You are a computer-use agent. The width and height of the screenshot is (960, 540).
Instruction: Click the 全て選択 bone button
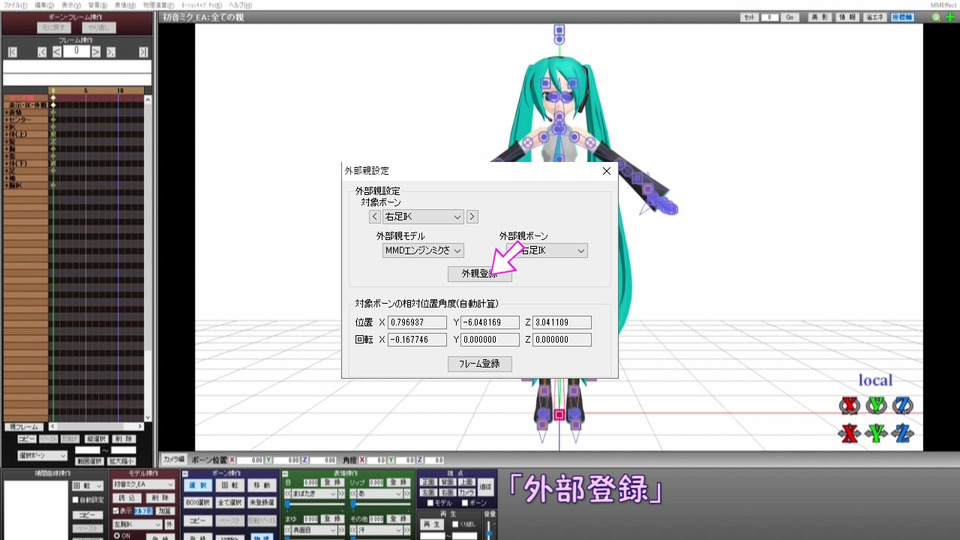pyautogui.click(x=230, y=503)
